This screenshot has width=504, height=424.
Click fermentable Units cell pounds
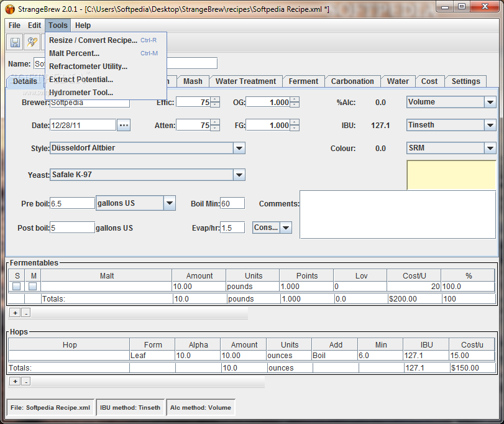pyautogui.click(x=253, y=287)
